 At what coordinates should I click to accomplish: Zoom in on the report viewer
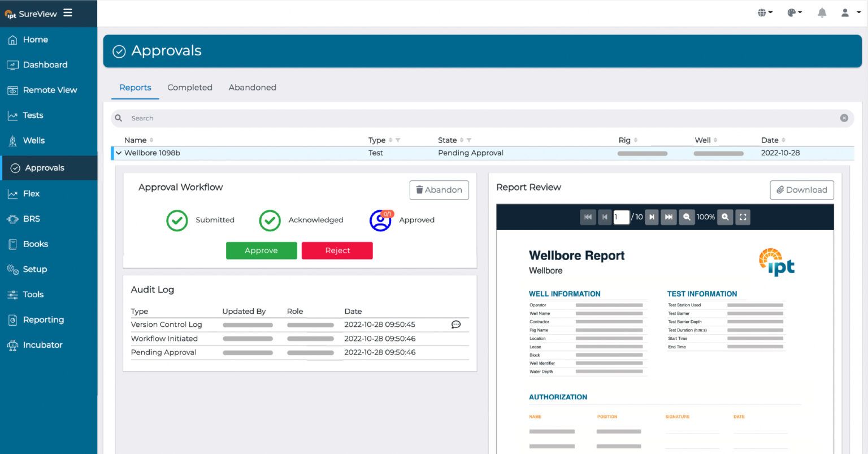[725, 217]
